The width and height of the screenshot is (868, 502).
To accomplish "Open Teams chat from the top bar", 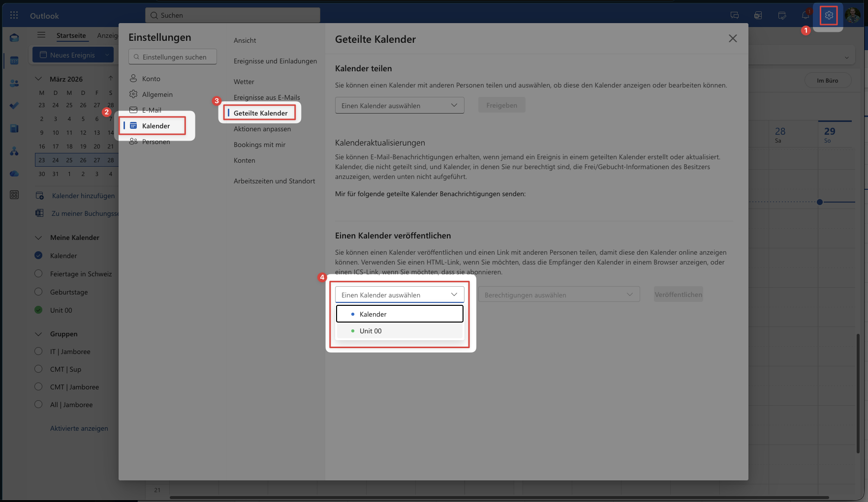I will (x=735, y=15).
